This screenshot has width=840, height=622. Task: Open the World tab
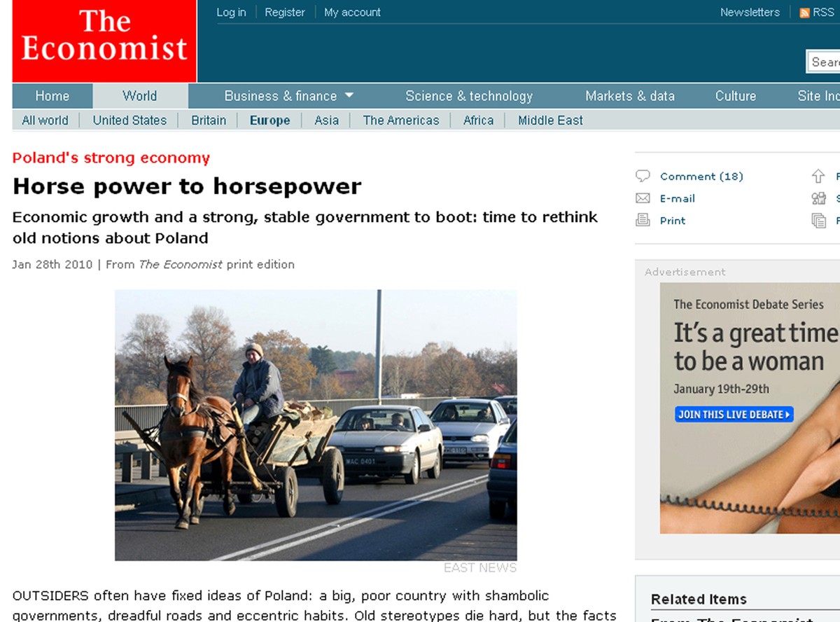point(140,96)
